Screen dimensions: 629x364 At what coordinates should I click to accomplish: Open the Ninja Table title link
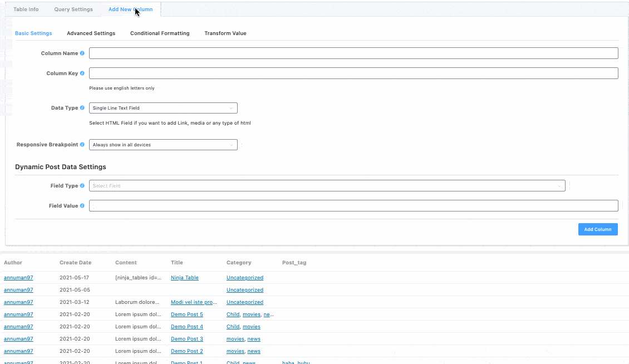tap(184, 278)
